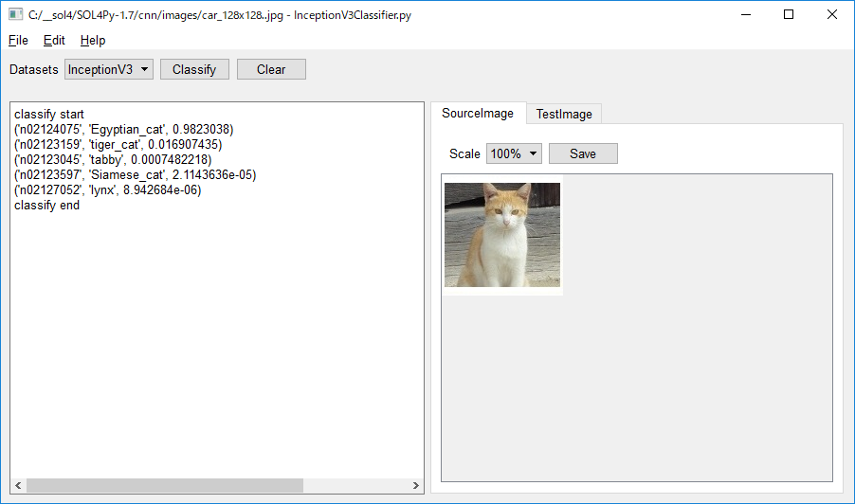Select the Egyptian_cat result line
The width and height of the screenshot is (855, 504).
coord(124,130)
